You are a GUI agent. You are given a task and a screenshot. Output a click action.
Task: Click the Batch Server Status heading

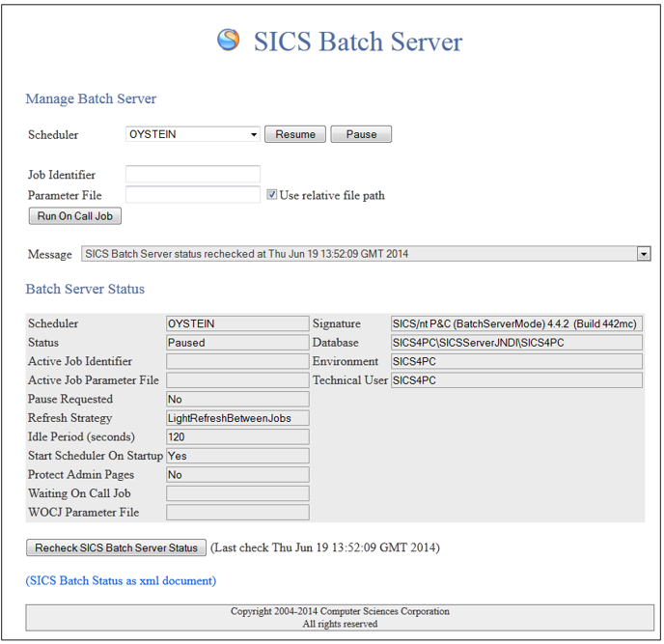point(85,289)
